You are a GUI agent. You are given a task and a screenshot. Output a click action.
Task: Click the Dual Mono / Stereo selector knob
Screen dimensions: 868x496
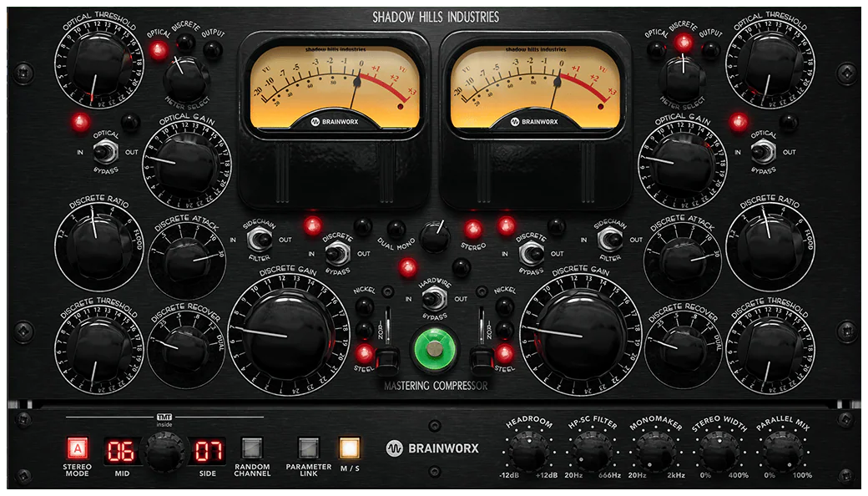(435, 235)
